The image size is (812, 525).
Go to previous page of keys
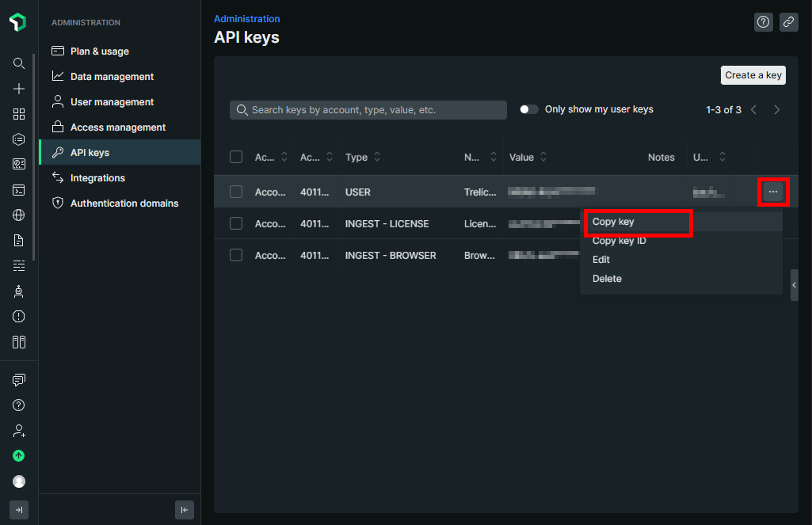tap(754, 110)
